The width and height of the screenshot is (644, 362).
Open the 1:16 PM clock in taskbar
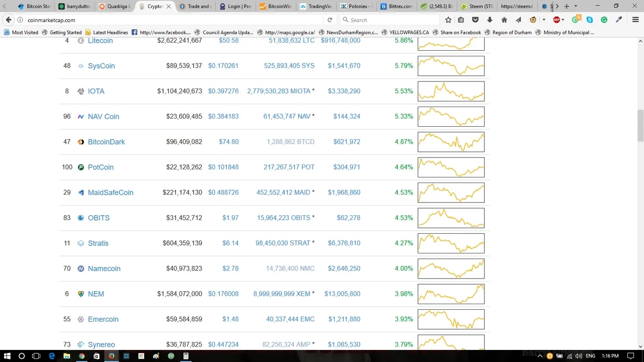pyautogui.click(x=610, y=356)
